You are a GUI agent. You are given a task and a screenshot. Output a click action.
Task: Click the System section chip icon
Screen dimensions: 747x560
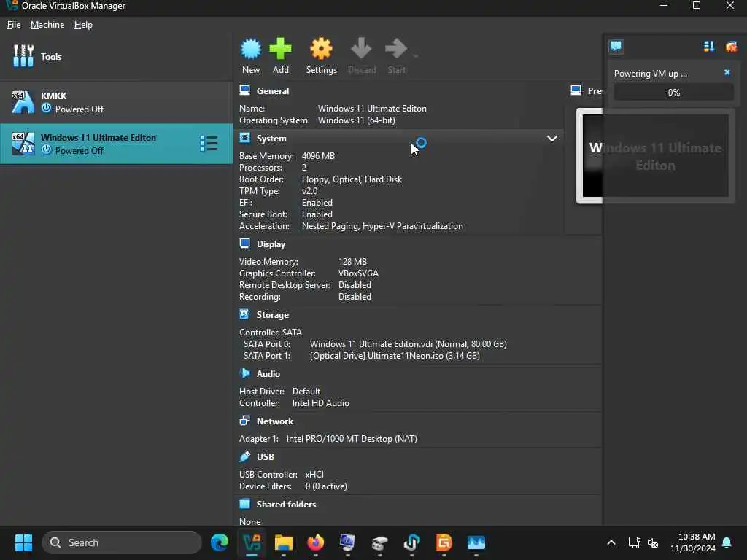[x=245, y=138]
